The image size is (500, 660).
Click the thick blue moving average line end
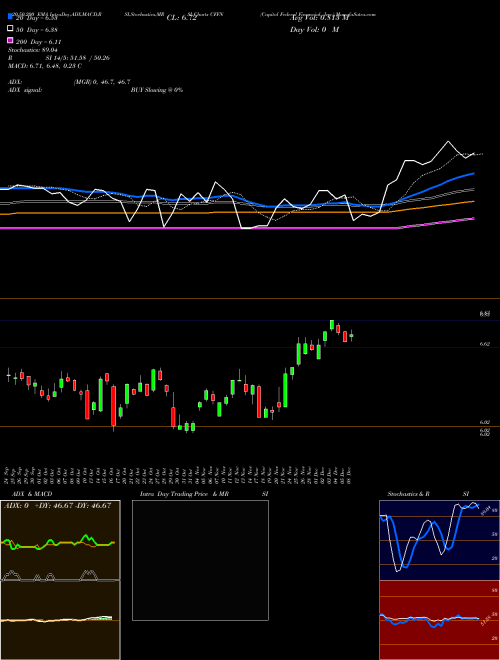[x=473, y=173]
